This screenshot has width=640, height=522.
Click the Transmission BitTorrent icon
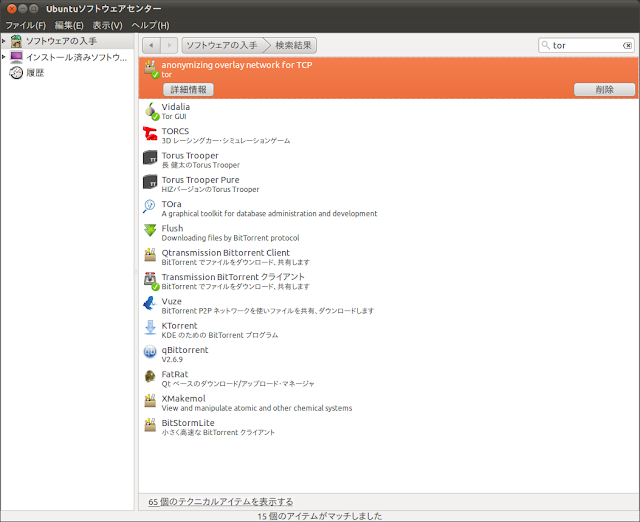(151, 280)
